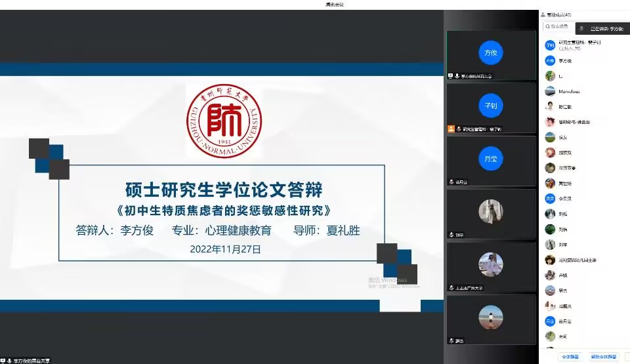Click the blue 方俊 avatar in the member list
The height and width of the screenshot is (364, 630).
(x=550, y=60)
